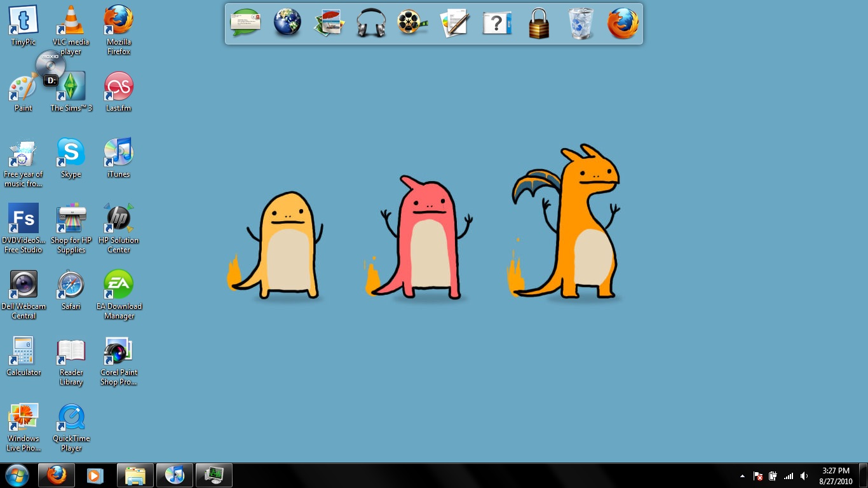Image resolution: width=868 pixels, height=488 pixels.
Task: Open EA Download Manager icon
Action: pyautogui.click(x=119, y=285)
